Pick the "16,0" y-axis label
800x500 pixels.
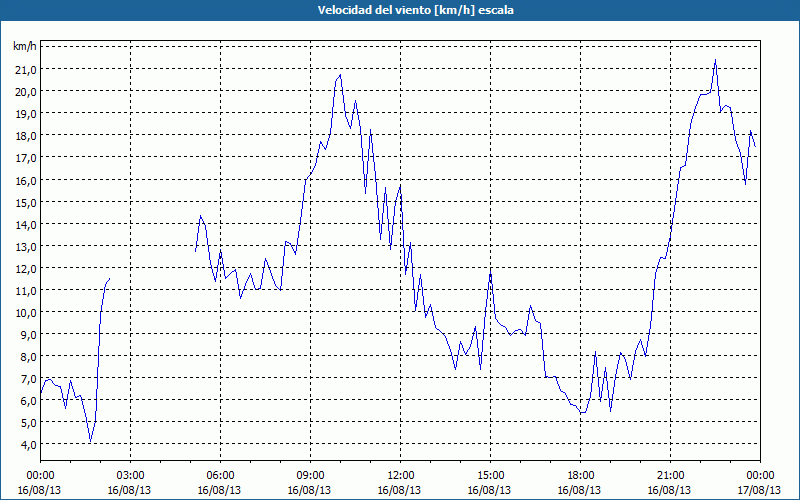pyautogui.click(x=26, y=180)
